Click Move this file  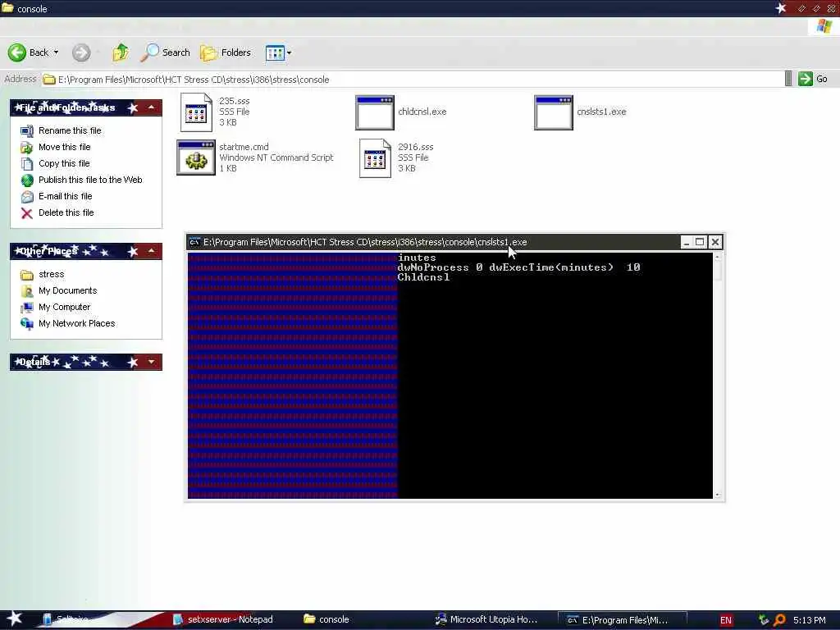point(64,147)
